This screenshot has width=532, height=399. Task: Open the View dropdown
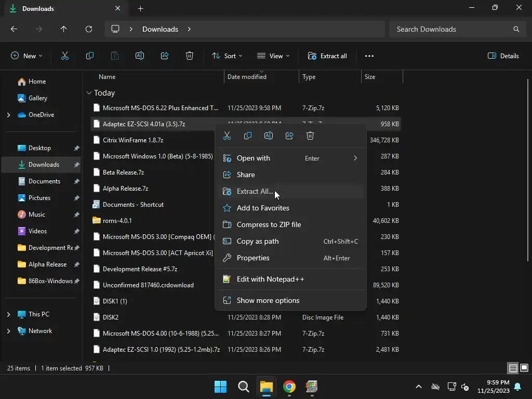273,56
